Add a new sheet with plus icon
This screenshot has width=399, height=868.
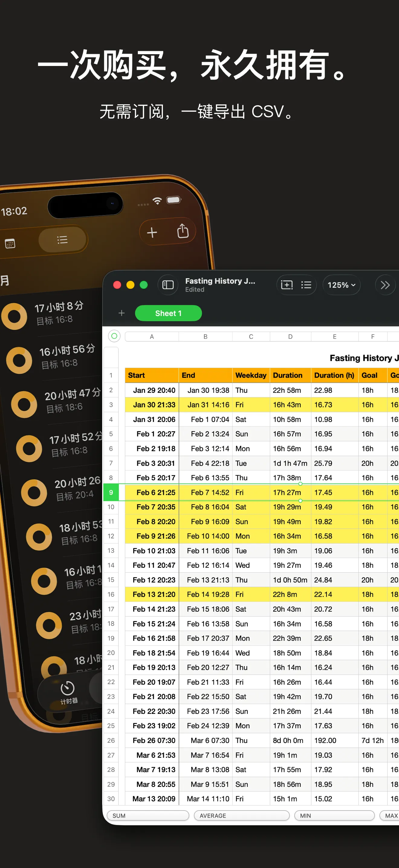(122, 313)
